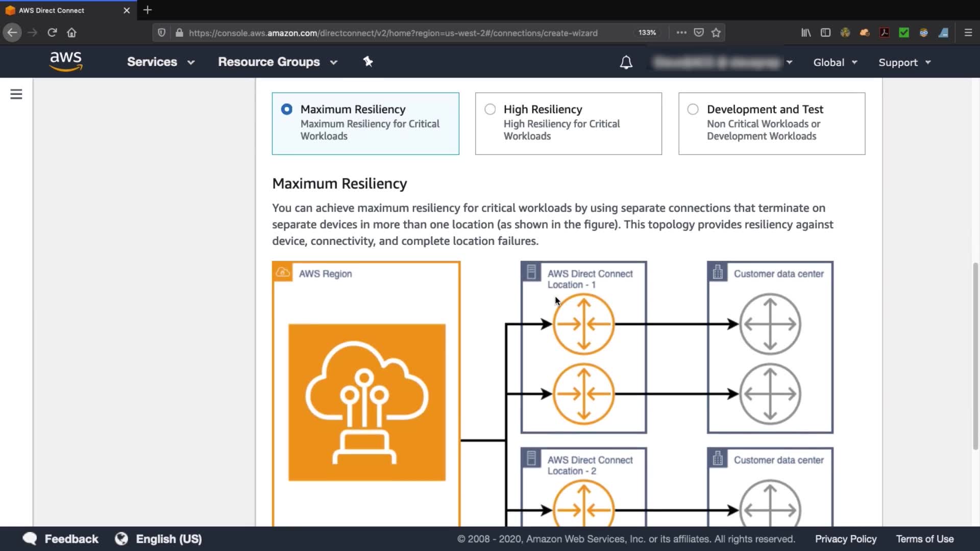980x551 pixels.
Task: Click the browser home icon
Action: (71, 33)
